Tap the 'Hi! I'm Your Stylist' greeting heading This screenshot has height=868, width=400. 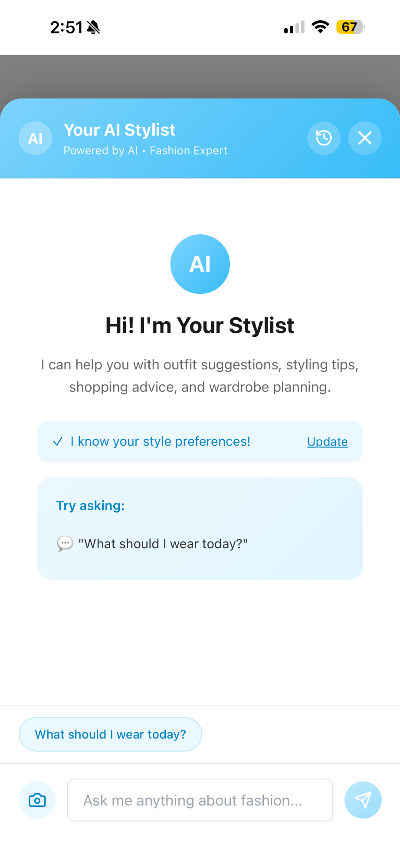click(200, 325)
